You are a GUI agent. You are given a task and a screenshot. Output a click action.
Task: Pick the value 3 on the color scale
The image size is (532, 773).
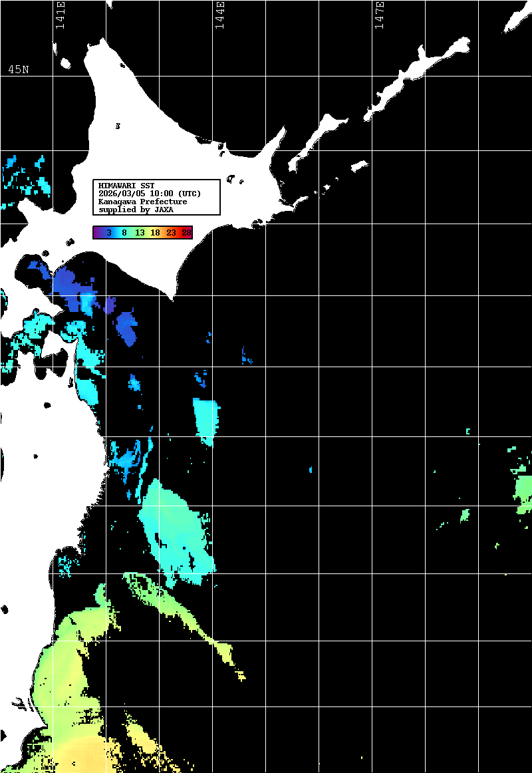[108, 233]
